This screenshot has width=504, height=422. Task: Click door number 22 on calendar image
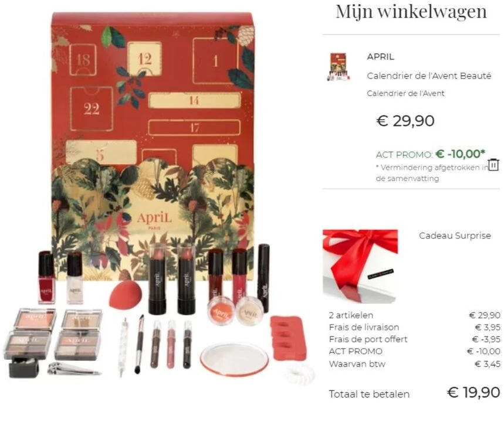click(x=92, y=109)
